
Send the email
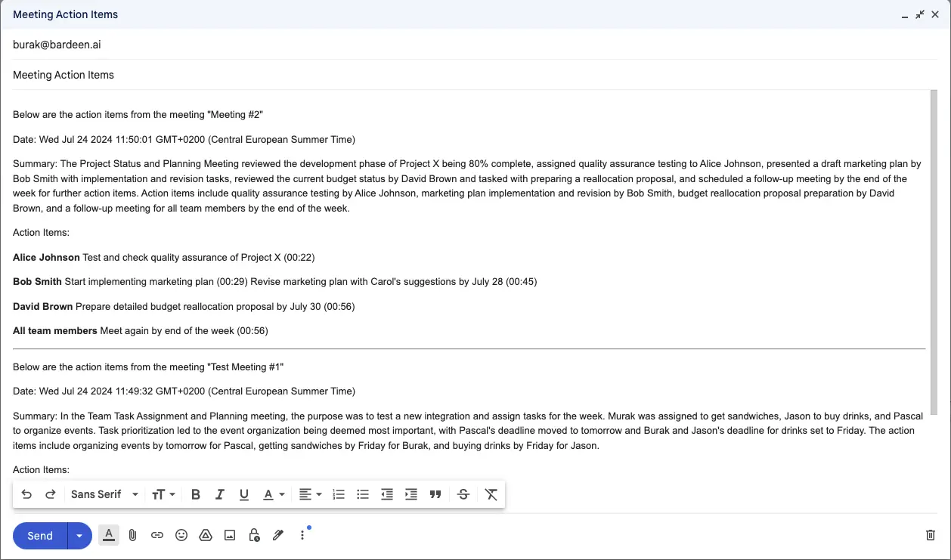(40, 536)
